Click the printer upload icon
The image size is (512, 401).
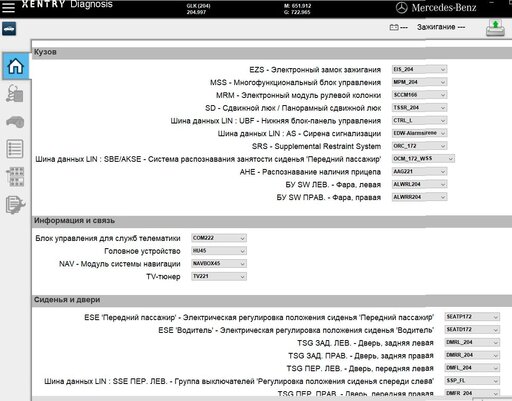495,28
